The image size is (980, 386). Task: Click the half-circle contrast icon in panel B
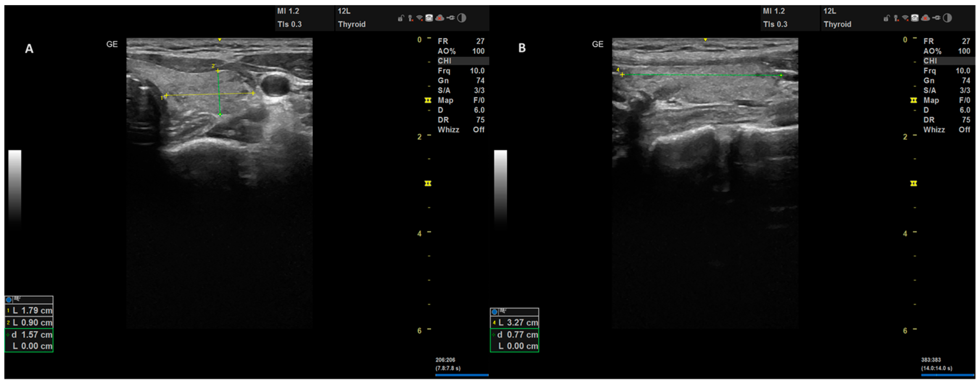pos(947,18)
